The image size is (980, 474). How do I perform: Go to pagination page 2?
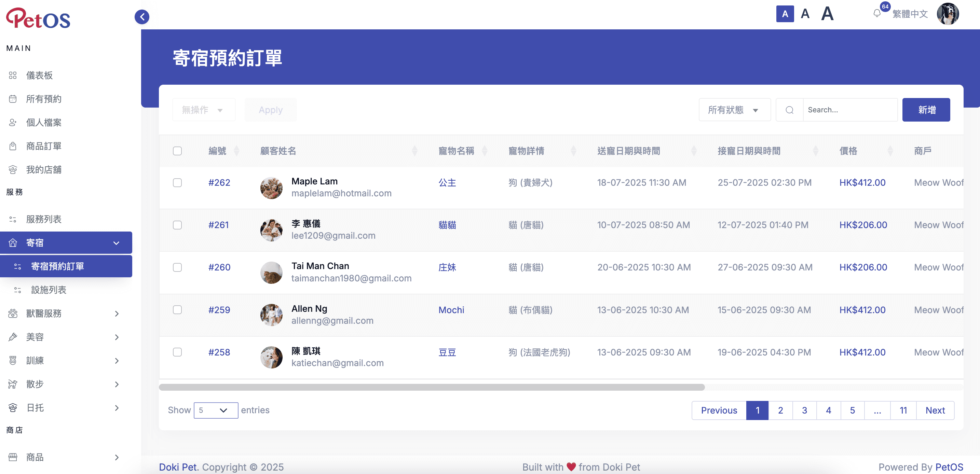coord(780,410)
